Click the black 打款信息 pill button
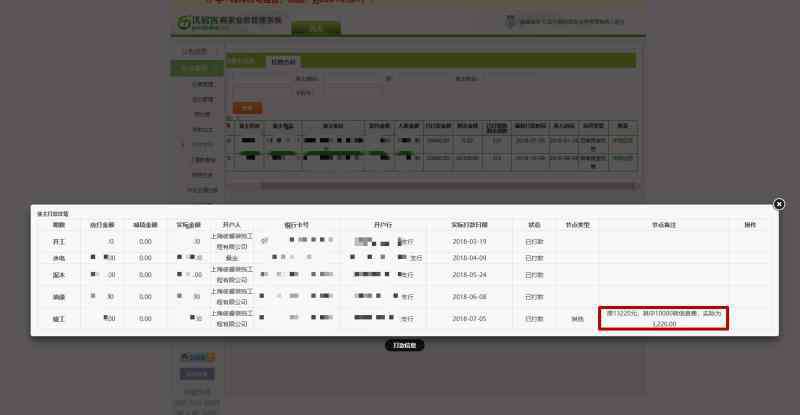Viewport: 800px width, 415px height. pos(405,346)
